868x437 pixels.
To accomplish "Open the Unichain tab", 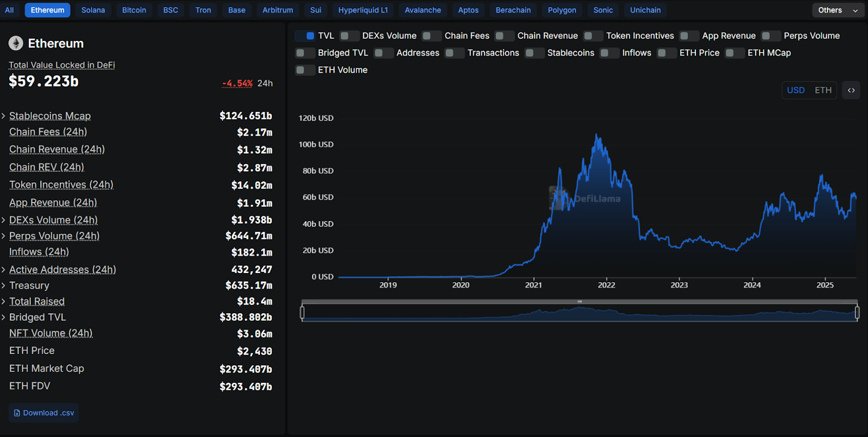I will (x=646, y=10).
